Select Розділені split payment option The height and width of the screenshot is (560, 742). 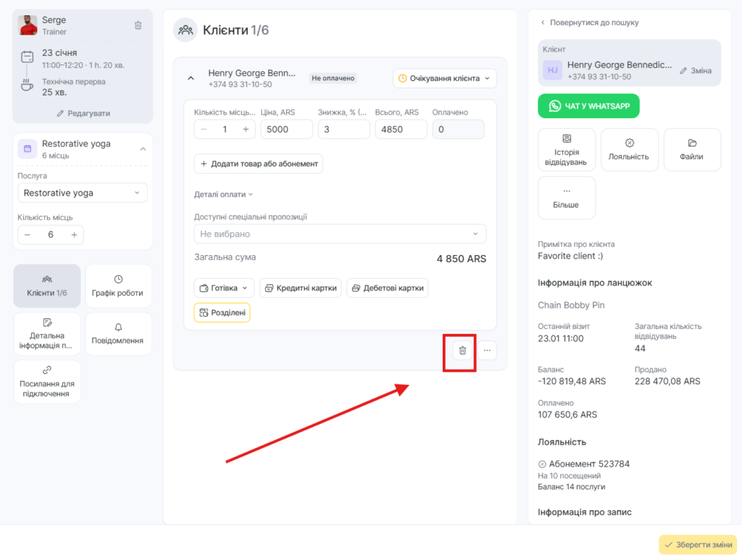pos(222,313)
